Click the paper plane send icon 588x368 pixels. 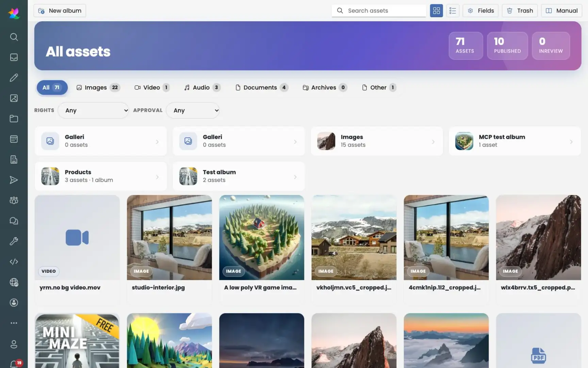[x=14, y=180]
